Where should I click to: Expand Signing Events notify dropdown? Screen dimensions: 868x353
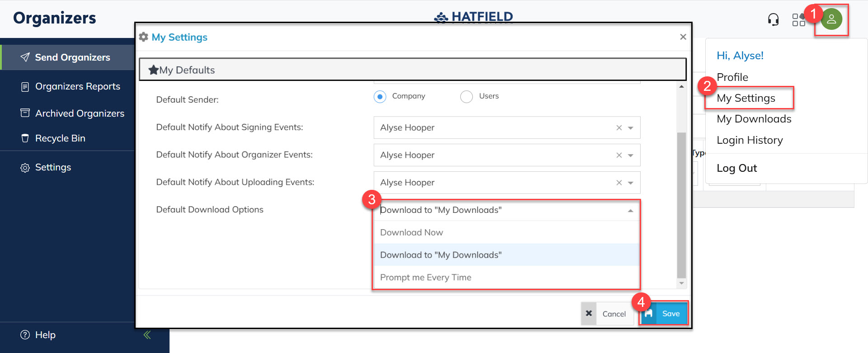[631, 128]
